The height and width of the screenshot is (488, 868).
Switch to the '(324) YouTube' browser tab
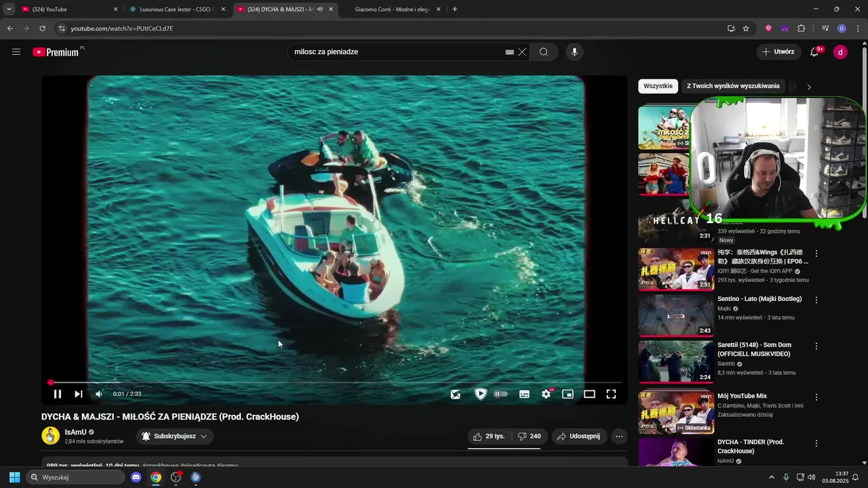(x=69, y=9)
